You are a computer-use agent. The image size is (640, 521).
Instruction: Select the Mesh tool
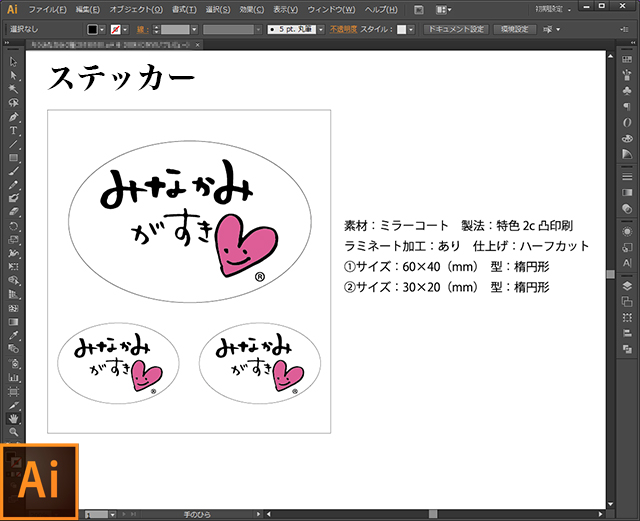tap(13, 308)
